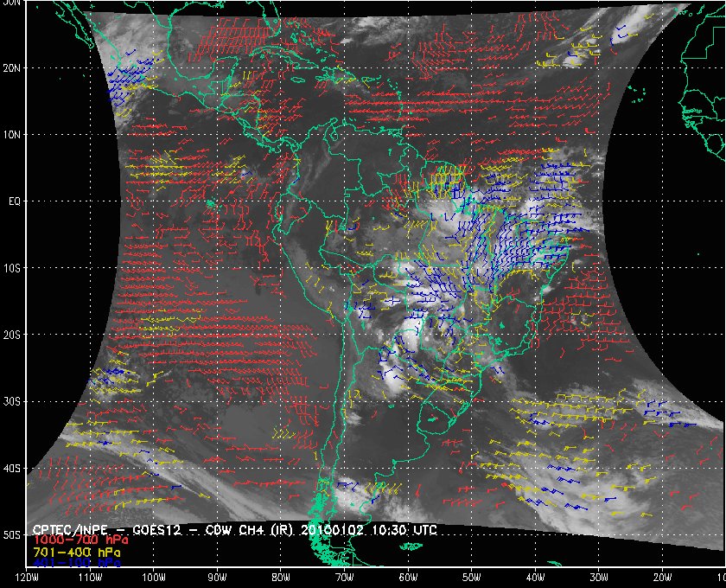Click the 80W longitude label

[281, 578]
